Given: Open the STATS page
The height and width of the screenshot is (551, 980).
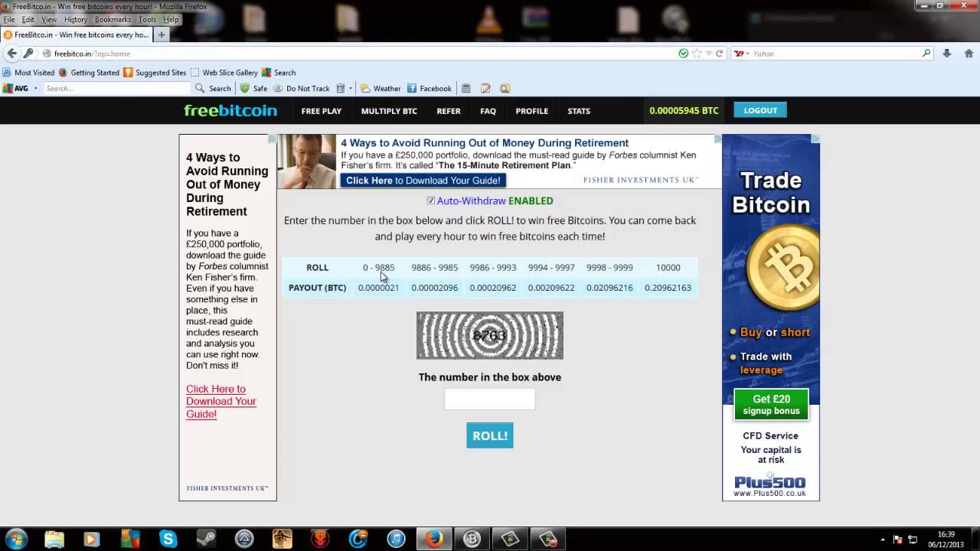Looking at the screenshot, I should point(579,111).
